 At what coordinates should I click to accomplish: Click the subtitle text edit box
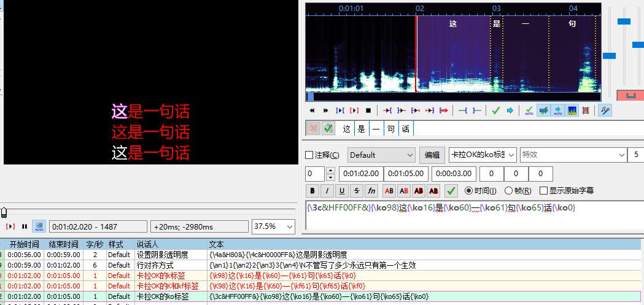(475, 215)
